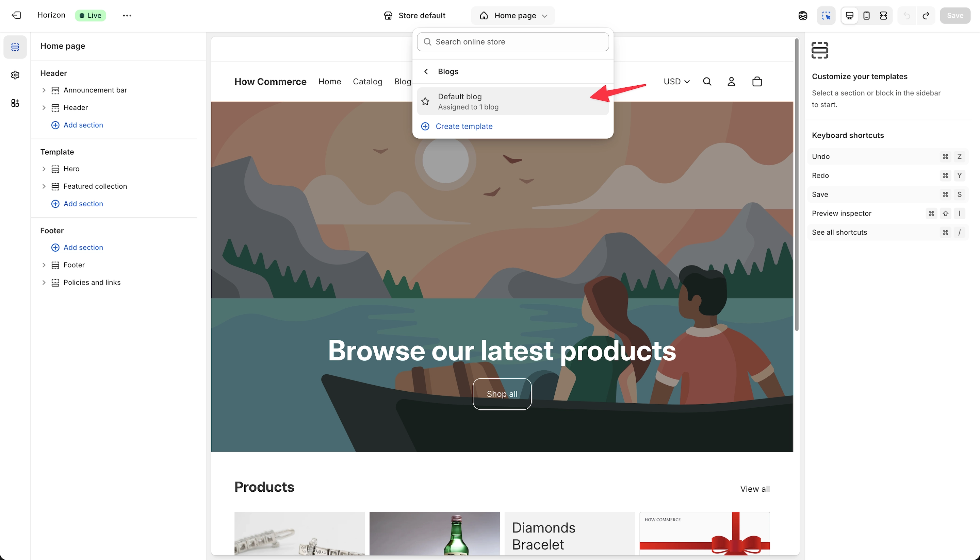Open Theme settings gear icon
Image resolution: width=980 pixels, height=560 pixels.
click(15, 75)
